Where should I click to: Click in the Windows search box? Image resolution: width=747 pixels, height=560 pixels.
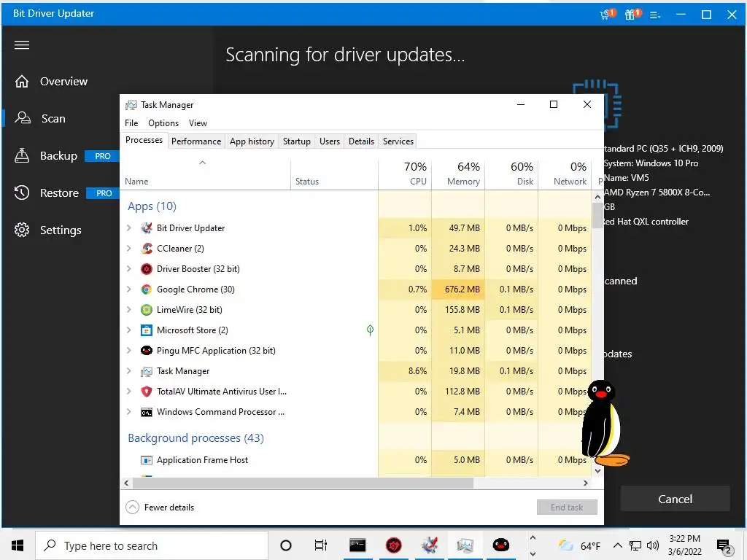[152, 545]
